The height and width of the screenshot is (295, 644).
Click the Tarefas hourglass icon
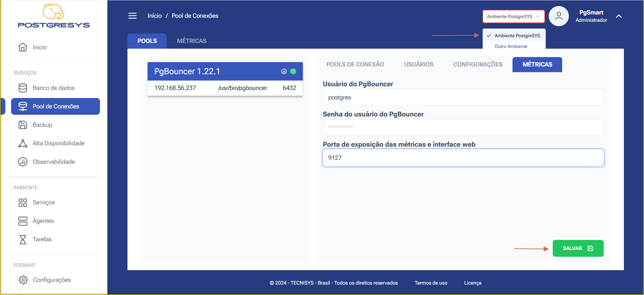(23, 239)
